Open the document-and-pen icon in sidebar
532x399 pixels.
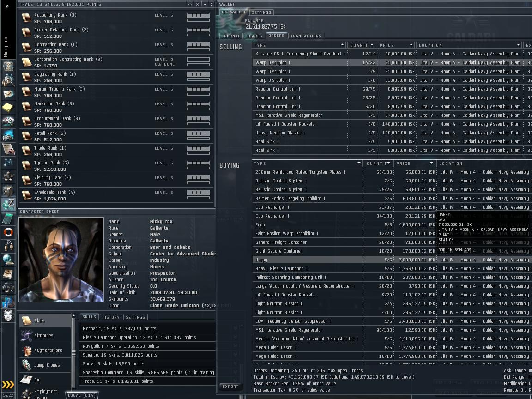(8, 149)
